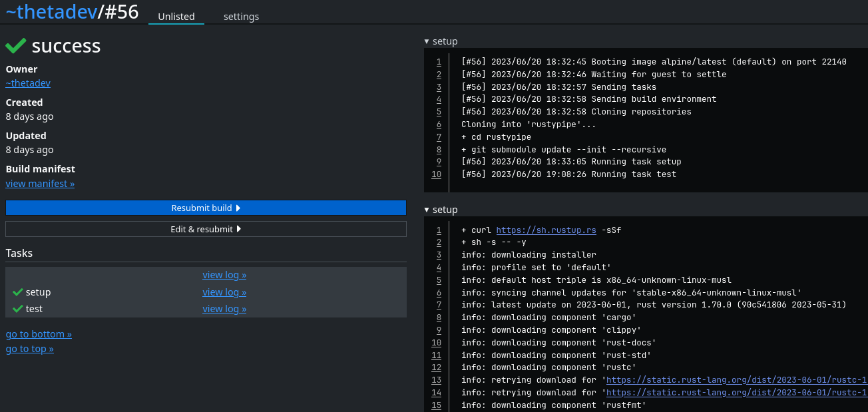Screen dimensions: 868x412
Task: Open the sh.rustup.rs URL in log
Action: point(546,230)
